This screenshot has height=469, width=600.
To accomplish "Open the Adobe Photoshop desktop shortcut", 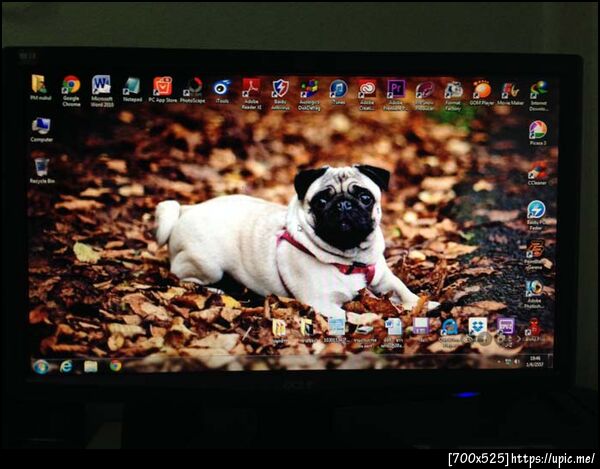I will click(x=534, y=294).
